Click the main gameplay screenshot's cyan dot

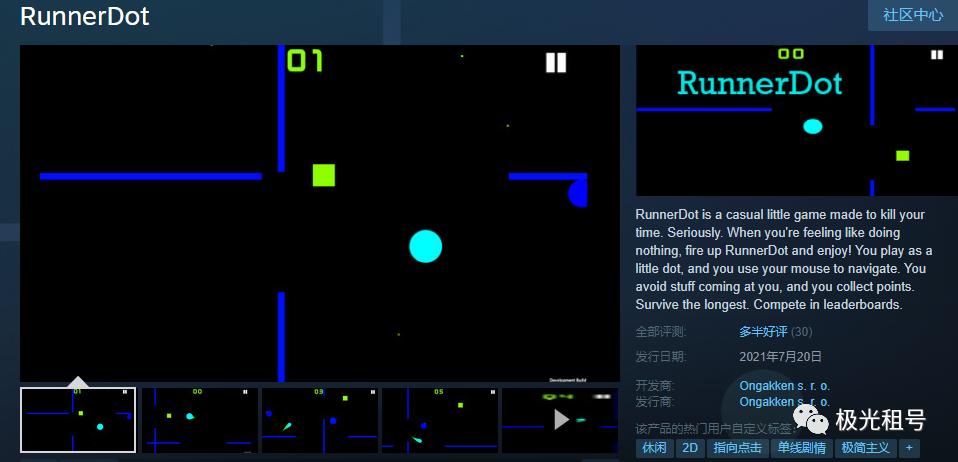coord(425,246)
